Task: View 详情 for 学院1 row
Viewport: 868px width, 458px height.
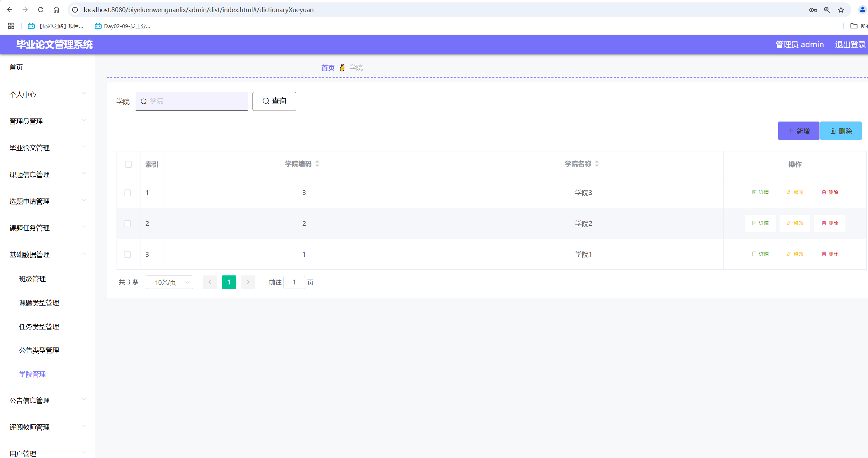Action: (760, 254)
